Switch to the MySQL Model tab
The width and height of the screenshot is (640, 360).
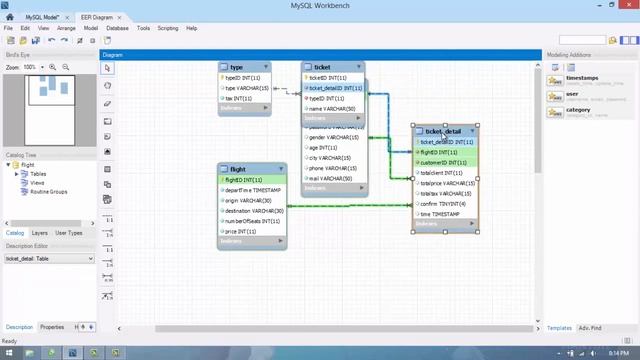(x=42, y=17)
